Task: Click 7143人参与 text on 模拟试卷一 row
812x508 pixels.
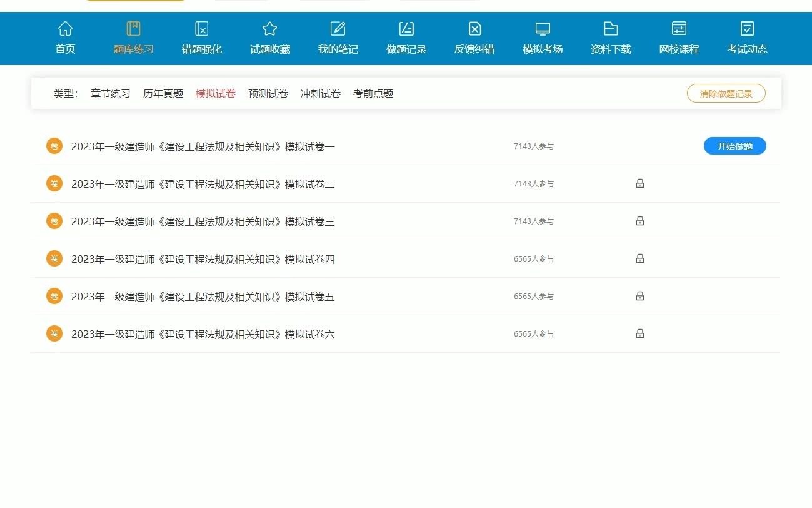Action: [534, 146]
